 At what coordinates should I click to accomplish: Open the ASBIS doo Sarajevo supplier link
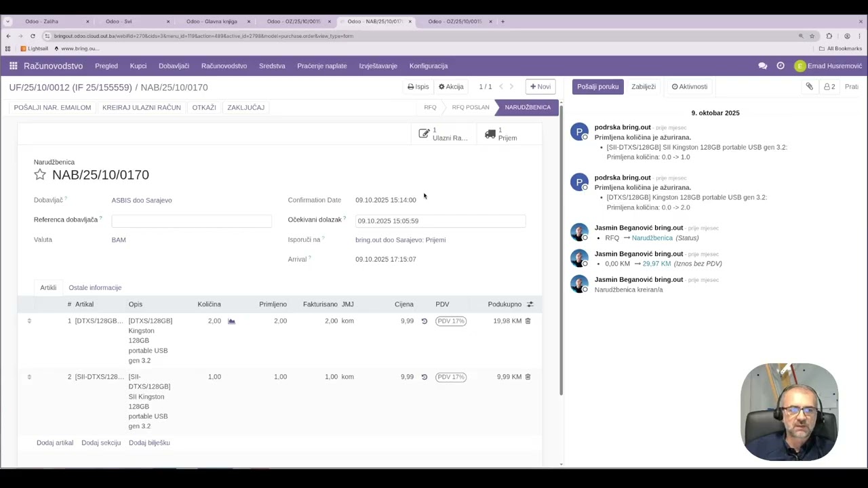coord(142,200)
